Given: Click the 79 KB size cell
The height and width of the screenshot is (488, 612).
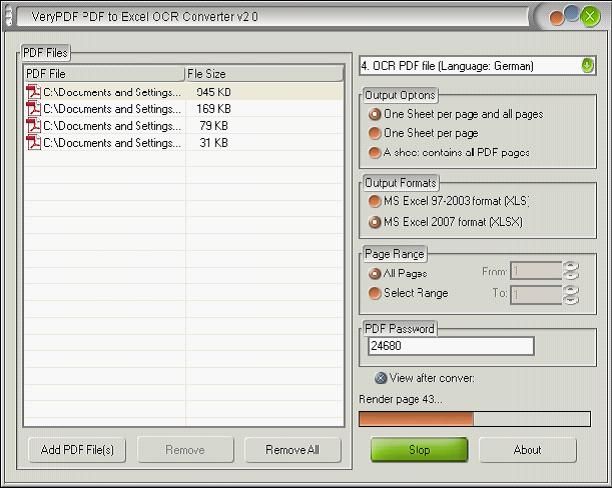Looking at the screenshot, I should tap(213, 126).
